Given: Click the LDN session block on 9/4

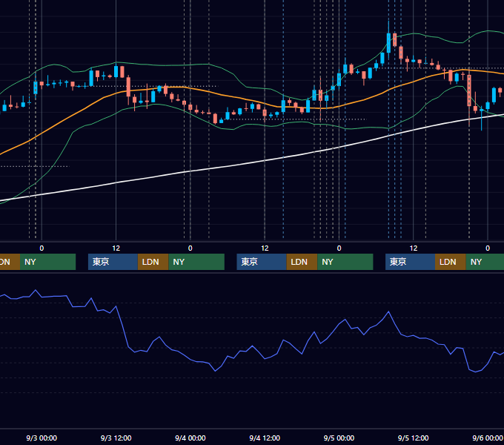Looking at the screenshot, I should pyautogui.click(x=302, y=262).
